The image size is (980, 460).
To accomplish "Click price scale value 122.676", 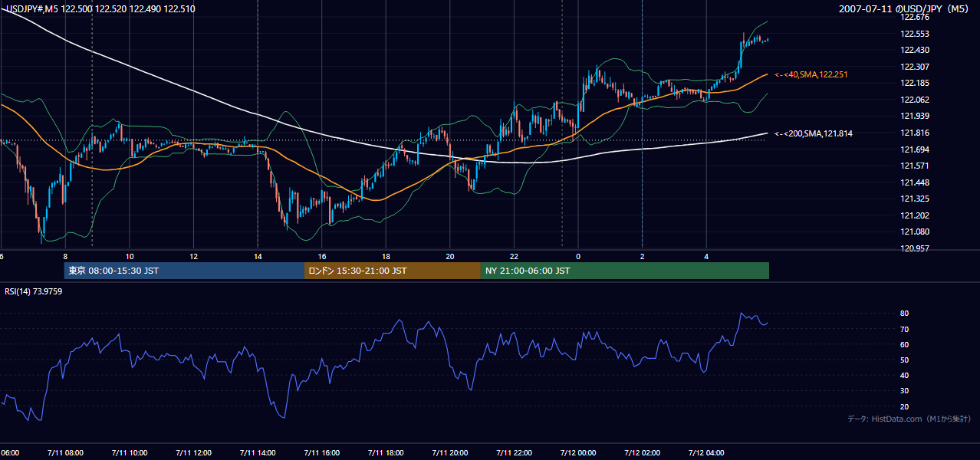I will pos(914,17).
